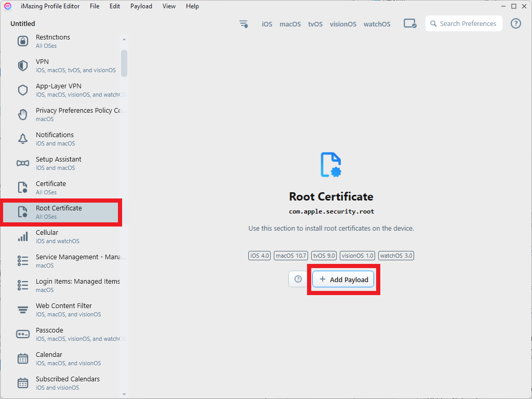
Task: Click the Cellular signal bars icon
Action: tap(23, 236)
